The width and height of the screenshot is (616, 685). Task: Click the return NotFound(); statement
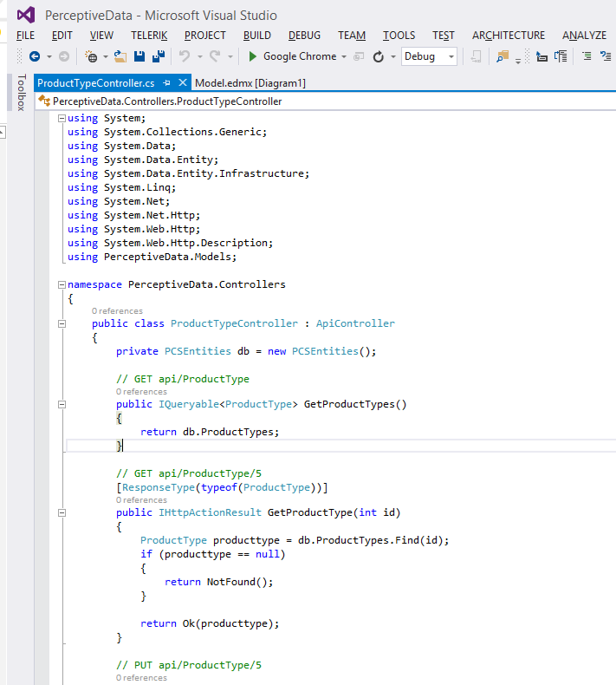tap(218, 583)
